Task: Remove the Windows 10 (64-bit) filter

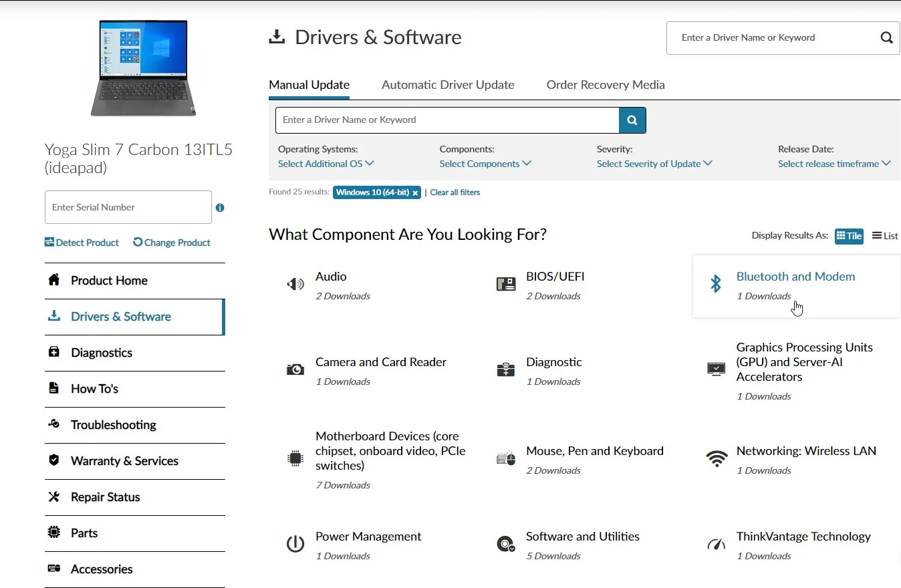Action: click(x=415, y=193)
